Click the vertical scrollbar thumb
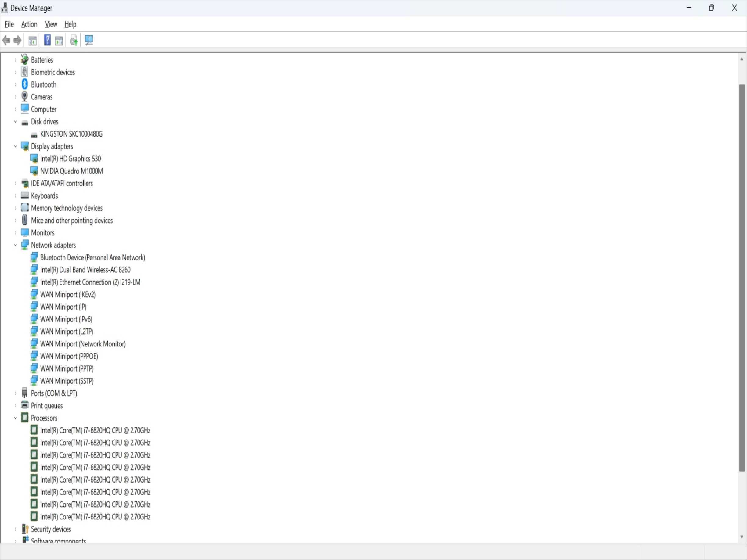747x560 pixels. [742, 278]
